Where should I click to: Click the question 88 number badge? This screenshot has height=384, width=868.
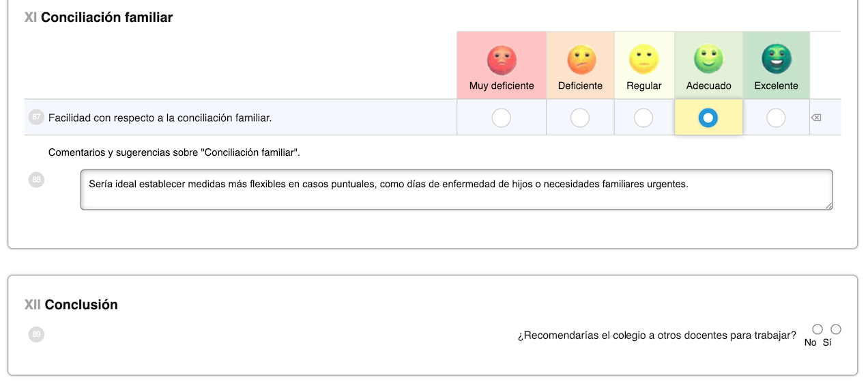tap(36, 180)
